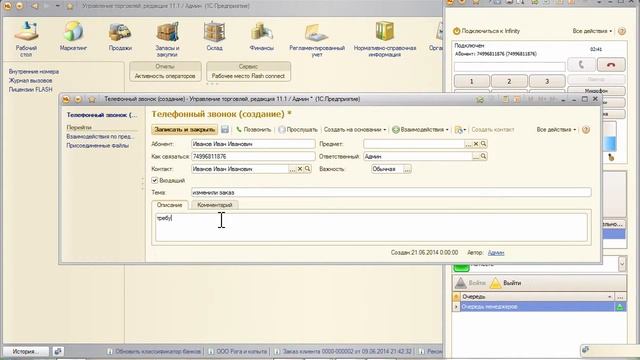Click green triangle status in queue row
Screen dimensions: 640x360
(620, 307)
